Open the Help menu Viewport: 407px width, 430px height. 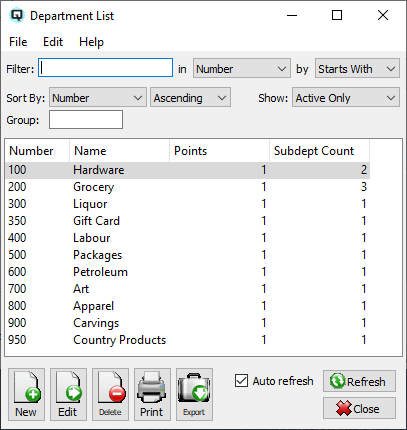[x=91, y=42]
